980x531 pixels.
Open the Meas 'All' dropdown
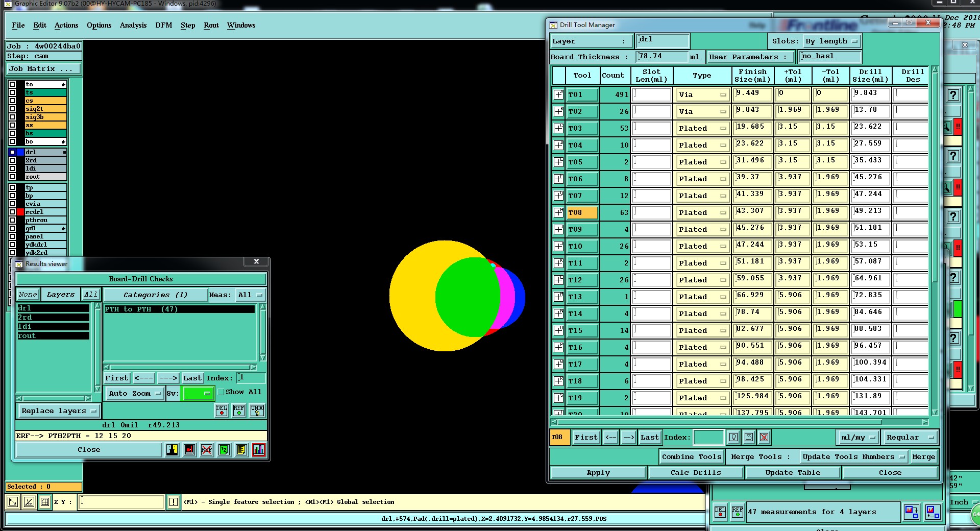(x=251, y=295)
